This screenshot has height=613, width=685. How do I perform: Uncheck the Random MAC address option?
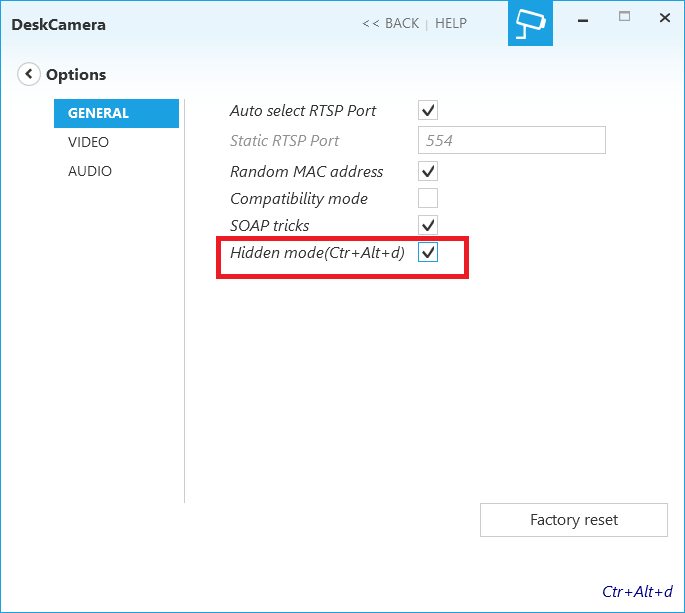coord(428,171)
